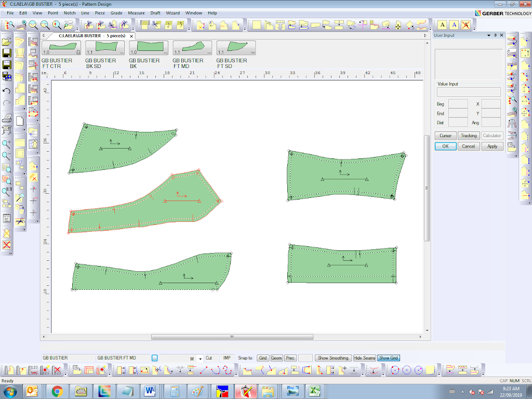Screen dimensions: 532x399
Task: Click the two-point line tool icon in bottom toolbar
Action: tap(204, 370)
